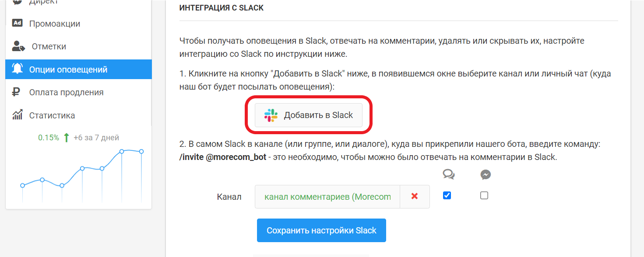Click the last data point on the graph
The height and width of the screenshot is (257, 644).
click(x=141, y=151)
